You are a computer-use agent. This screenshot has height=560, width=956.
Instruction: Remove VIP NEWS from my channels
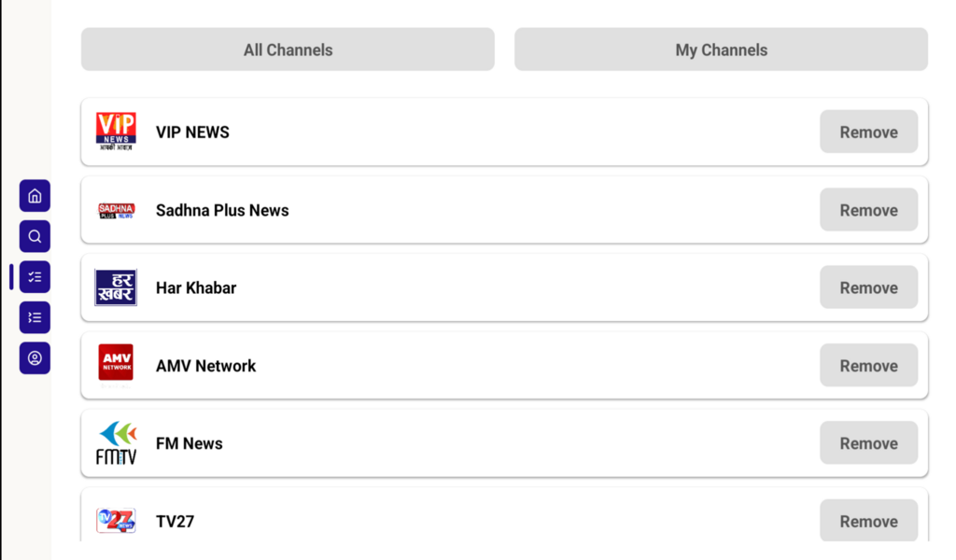(868, 132)
